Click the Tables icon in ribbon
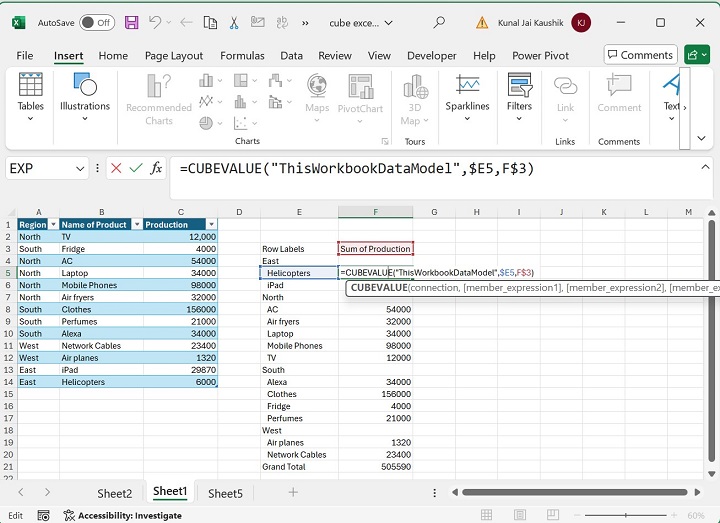This screenshot has width=720, height=523. click(30, 97)
